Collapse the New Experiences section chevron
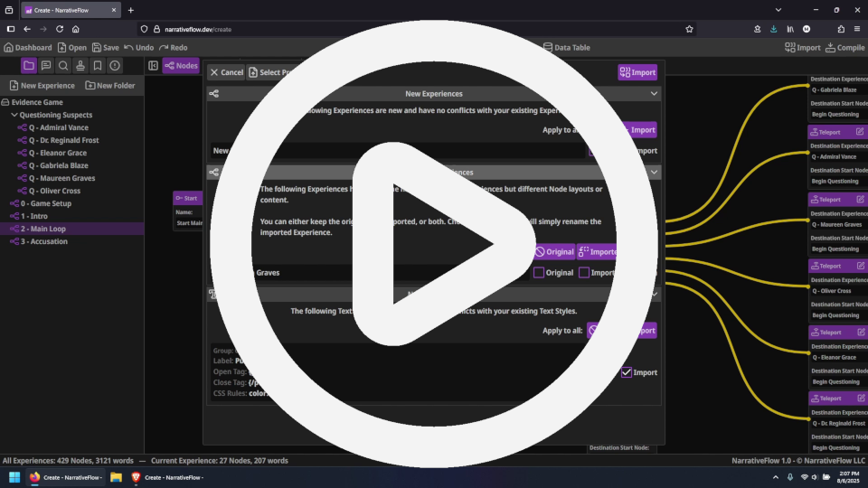Screen dimensions: 868x488 tap(653, 93)
